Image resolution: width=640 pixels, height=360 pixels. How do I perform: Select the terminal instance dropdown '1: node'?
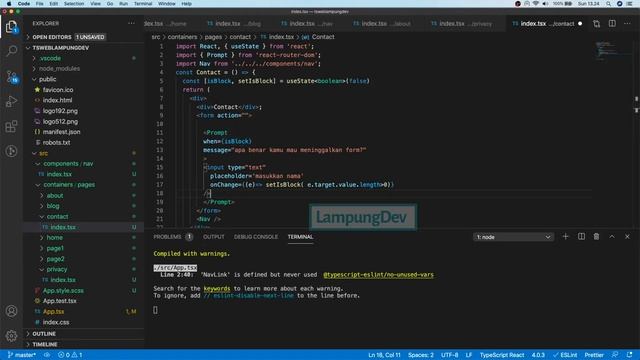[x=513, y=237]
